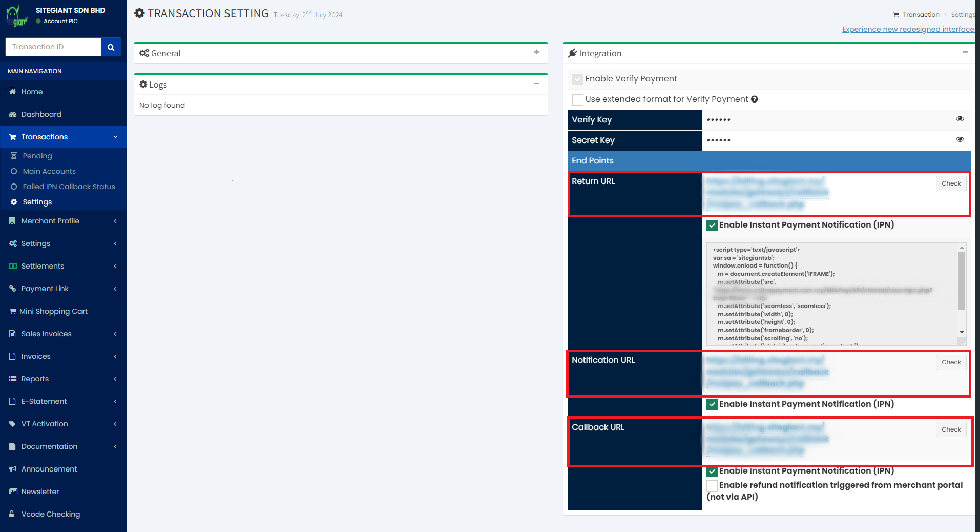Collapse the Logs panel

click(x=536, y=84)
